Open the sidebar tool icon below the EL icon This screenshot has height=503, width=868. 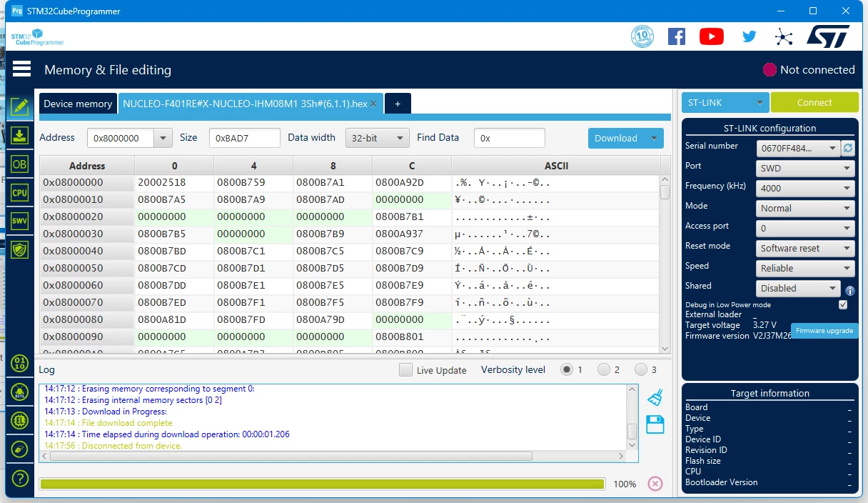click(x=20, y=449)
